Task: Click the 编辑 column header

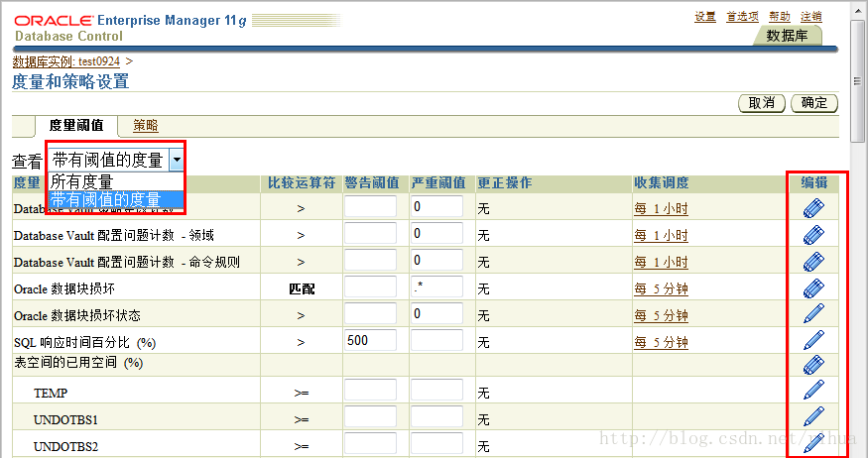Action: 814,183
